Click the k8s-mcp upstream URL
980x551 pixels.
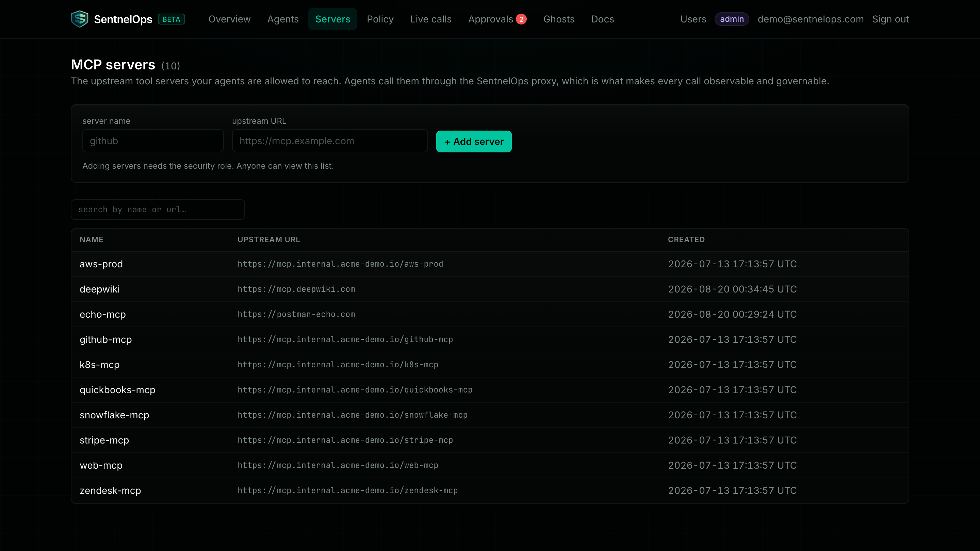[338, 365]
